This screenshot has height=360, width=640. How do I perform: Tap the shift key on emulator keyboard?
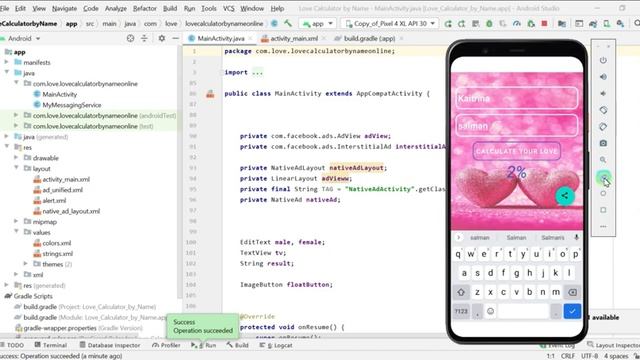[x=461, y=292]
